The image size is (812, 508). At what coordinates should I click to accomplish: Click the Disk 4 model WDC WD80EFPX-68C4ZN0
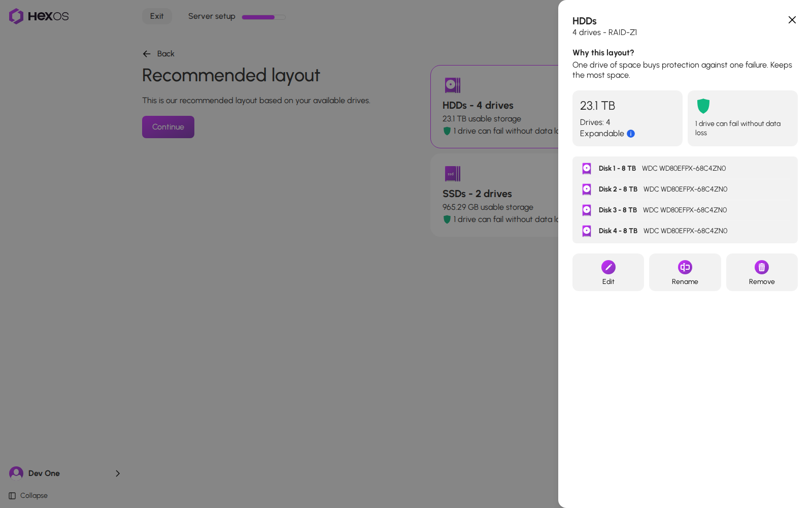tap(685, 231)
